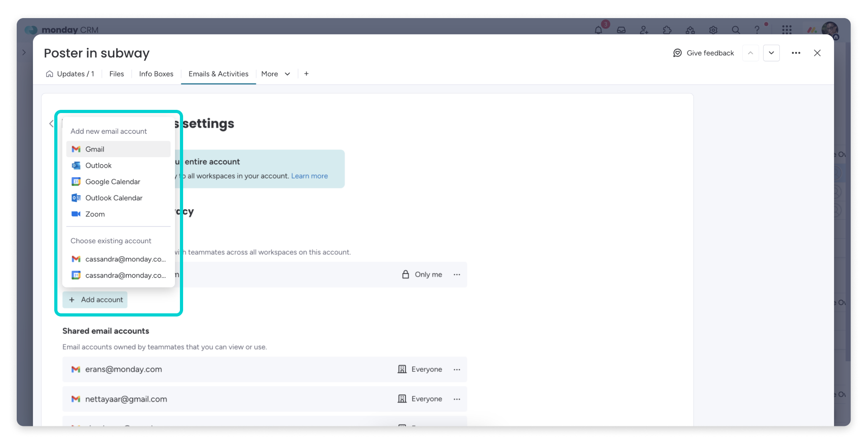Click erans@monday.com shared account
Viewport: 868px width, 444px height.
[x=123, y=369]
